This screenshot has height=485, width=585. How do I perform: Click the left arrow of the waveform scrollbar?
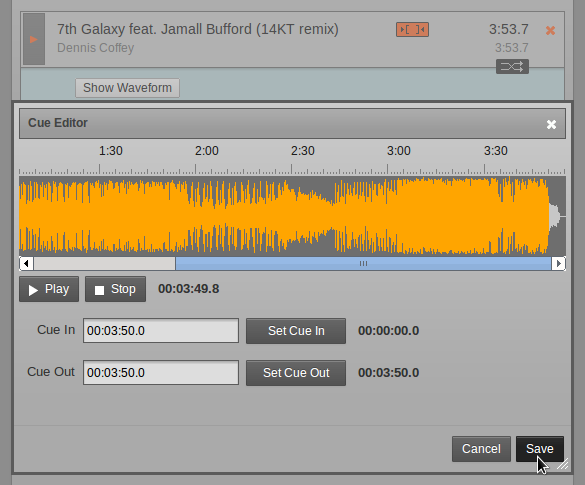point(26,263)
